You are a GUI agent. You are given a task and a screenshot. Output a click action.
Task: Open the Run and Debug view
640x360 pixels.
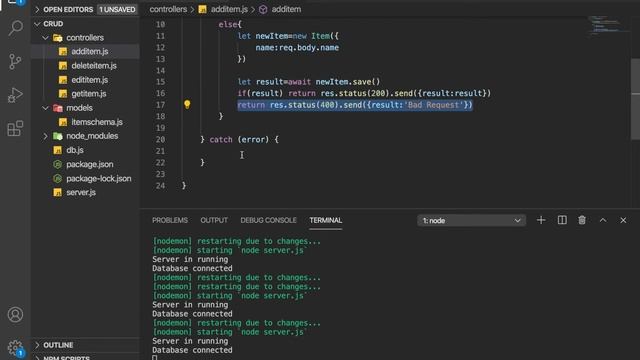[15, 95]
